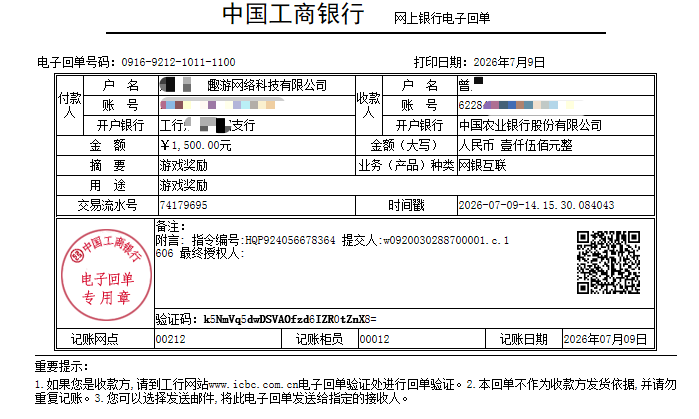Click the 金额（大写） label
Image resolution: width=699 pixels, height=419 pixels.
[x=406, y=145]
